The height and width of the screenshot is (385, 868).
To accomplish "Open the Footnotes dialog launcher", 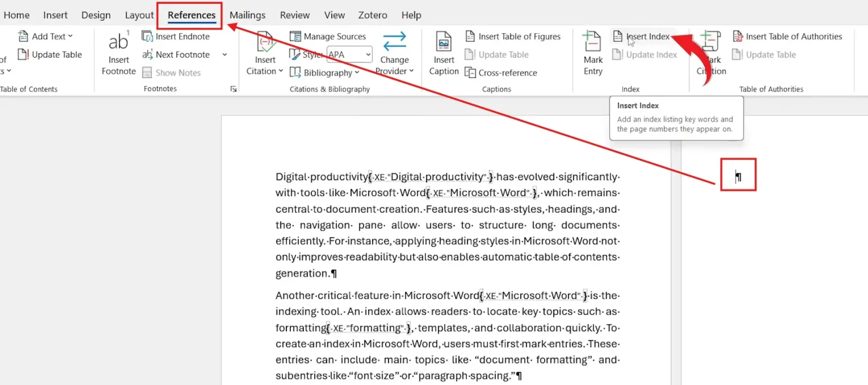I will pyautogui.click(x=233, y=89).
